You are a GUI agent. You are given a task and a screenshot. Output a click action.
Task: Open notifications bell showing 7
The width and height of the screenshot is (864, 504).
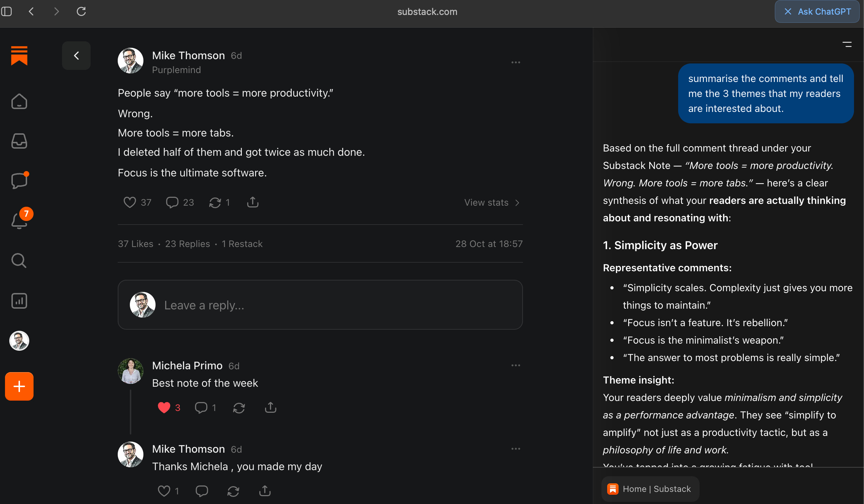pyautogui.click(x=19, y=220)
